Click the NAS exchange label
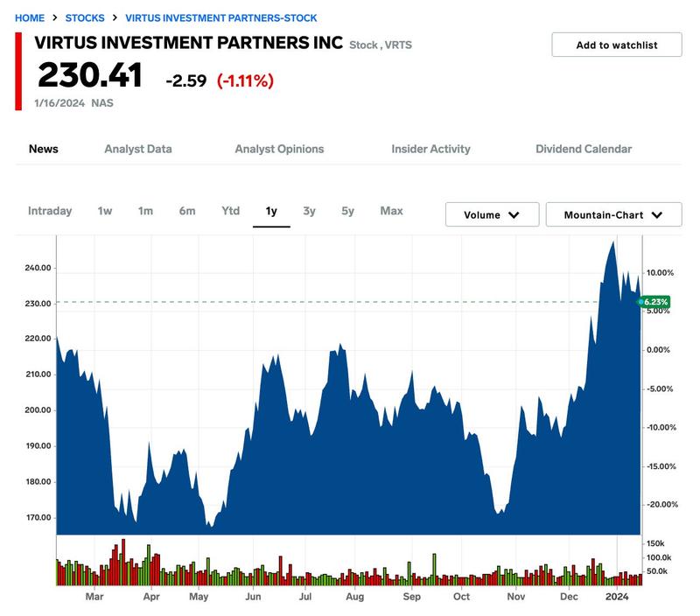Viewport: 700px width, 616px height. click(x=102, y=103)
